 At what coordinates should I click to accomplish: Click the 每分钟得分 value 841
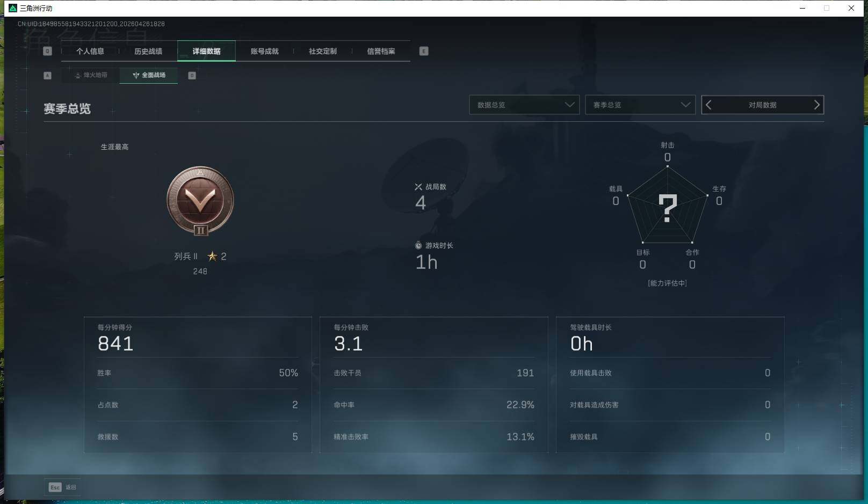115,344
